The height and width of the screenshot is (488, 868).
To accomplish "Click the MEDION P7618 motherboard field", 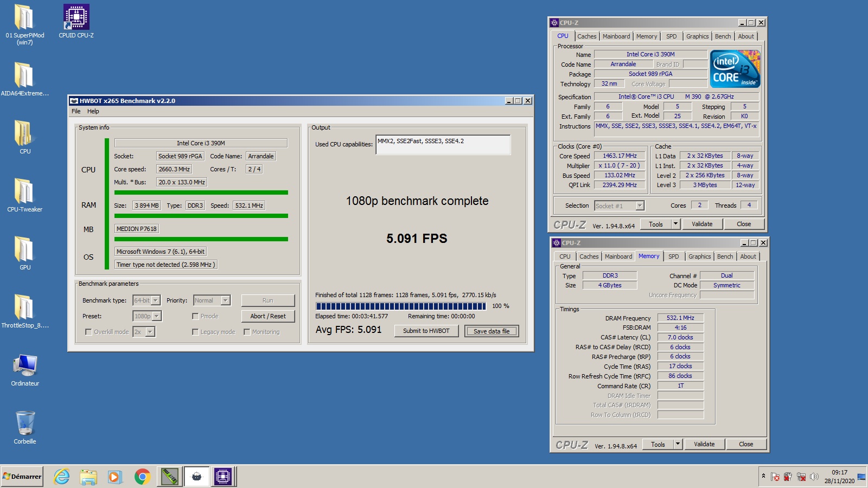I will [137, 229].
